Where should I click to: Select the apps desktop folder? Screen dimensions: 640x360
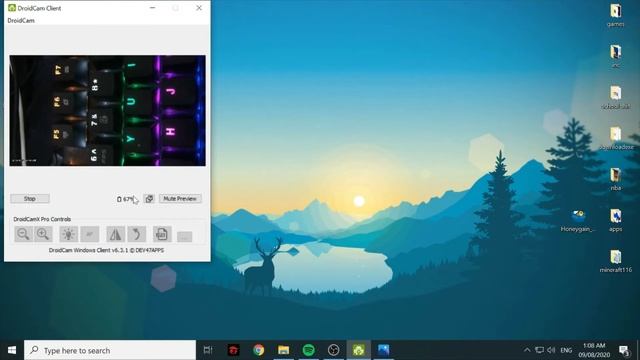click(x=616, y=220)
